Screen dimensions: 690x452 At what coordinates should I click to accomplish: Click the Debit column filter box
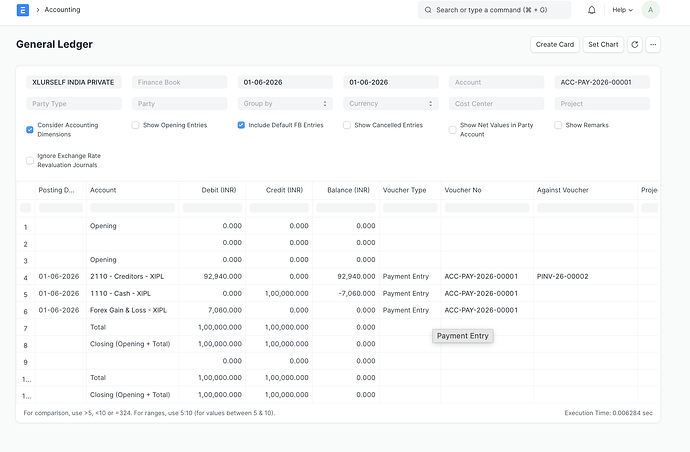tap(212, 207)
